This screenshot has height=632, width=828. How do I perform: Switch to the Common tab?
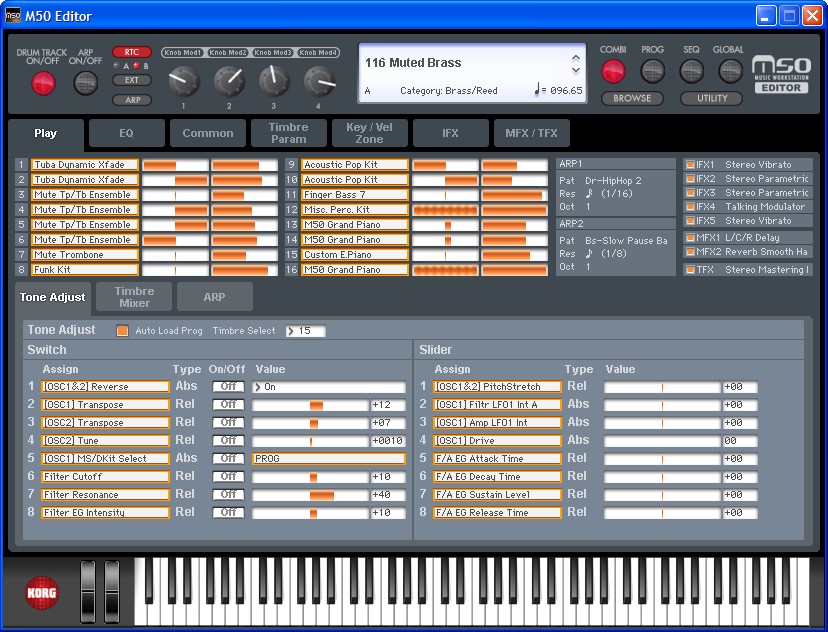208,133
